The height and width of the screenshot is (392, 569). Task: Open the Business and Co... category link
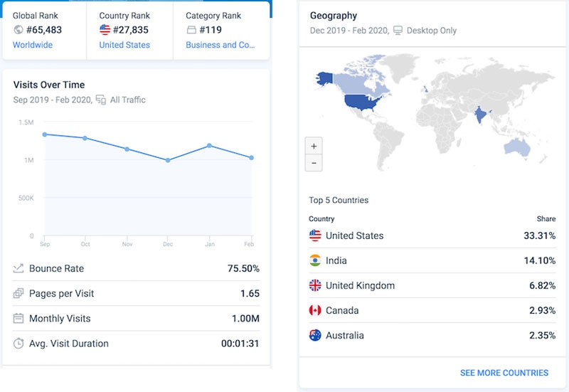point(220,45)
